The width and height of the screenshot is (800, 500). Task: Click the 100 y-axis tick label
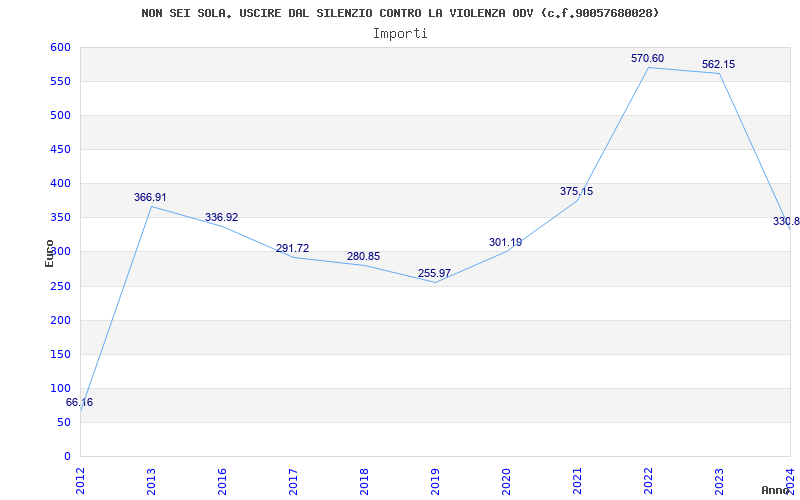pyautogui.click(x=60, y=388)
